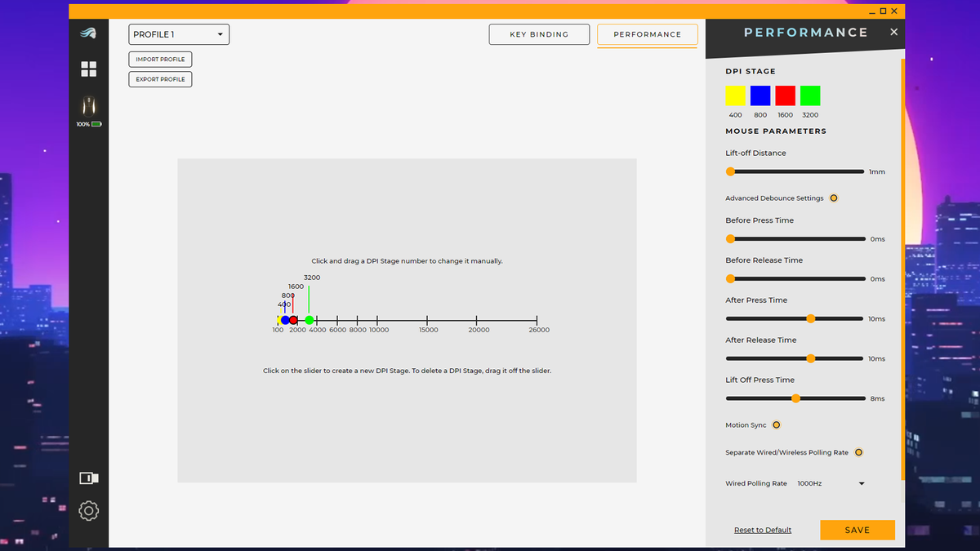Toggle Separate Wired/Wireless Polling Rate
Viewport: 980px width, 551px height.
click(x=858, y=452)
